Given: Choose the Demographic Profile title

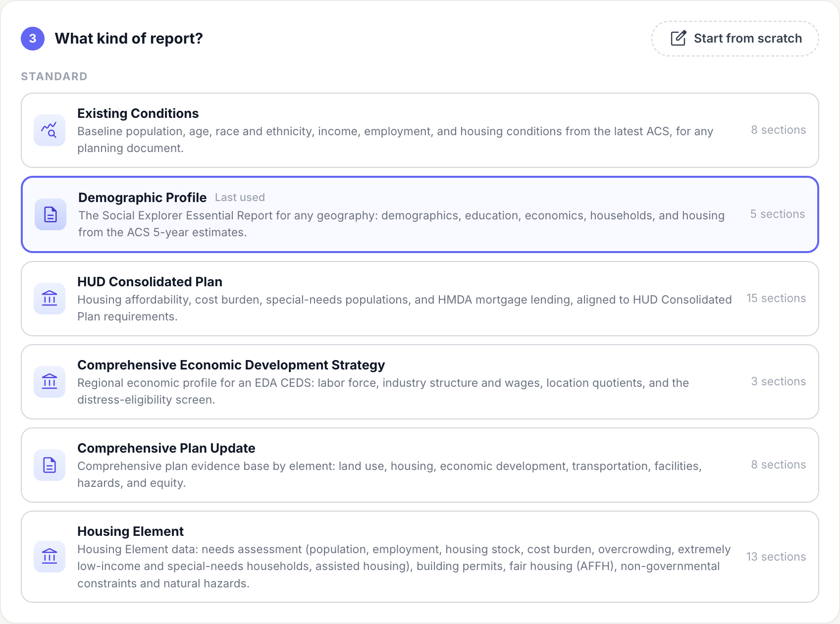Looking at the screenshot, I should (x=142, y=198).
